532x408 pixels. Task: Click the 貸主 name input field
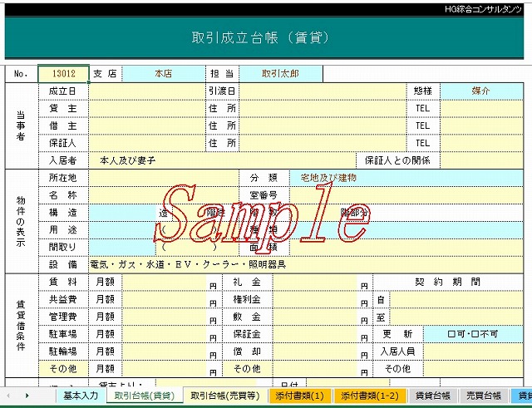click(x=146, y=108)
